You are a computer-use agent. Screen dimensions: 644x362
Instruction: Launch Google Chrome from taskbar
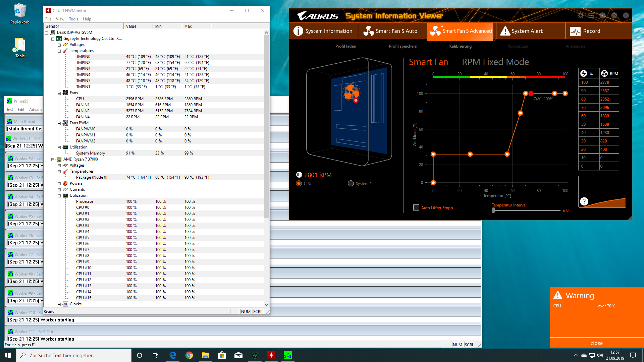(x=189, y=355)
